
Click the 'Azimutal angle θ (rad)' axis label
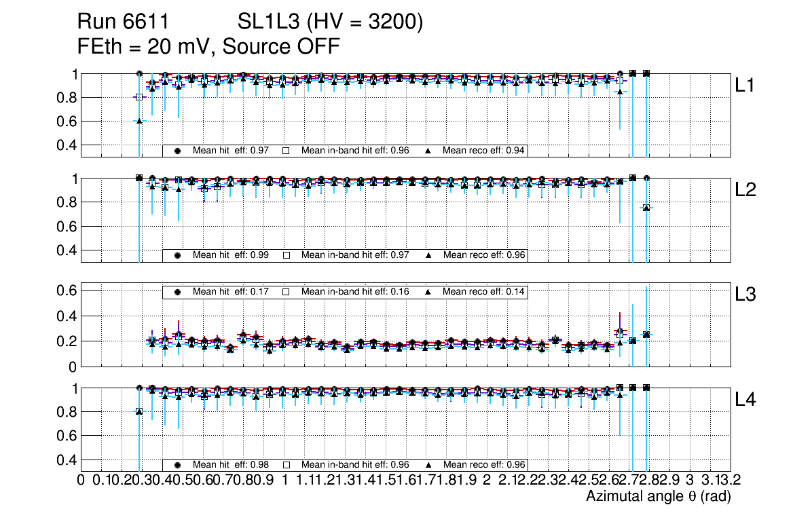658,497
